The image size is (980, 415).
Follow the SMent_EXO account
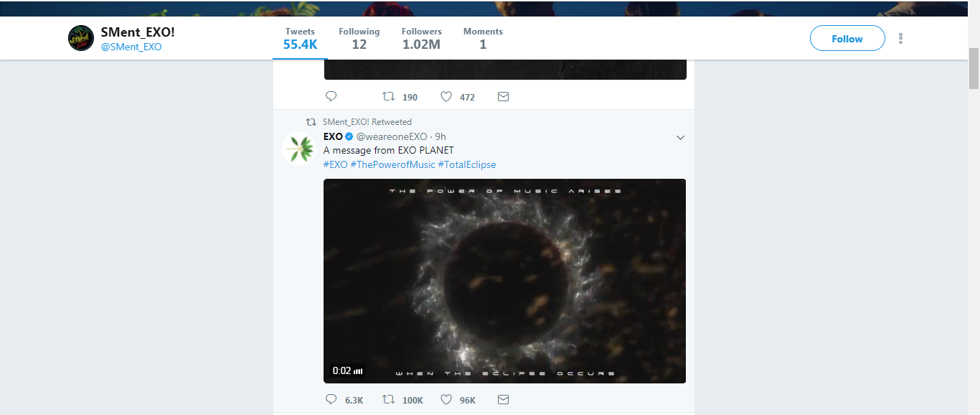pos(847,39)
